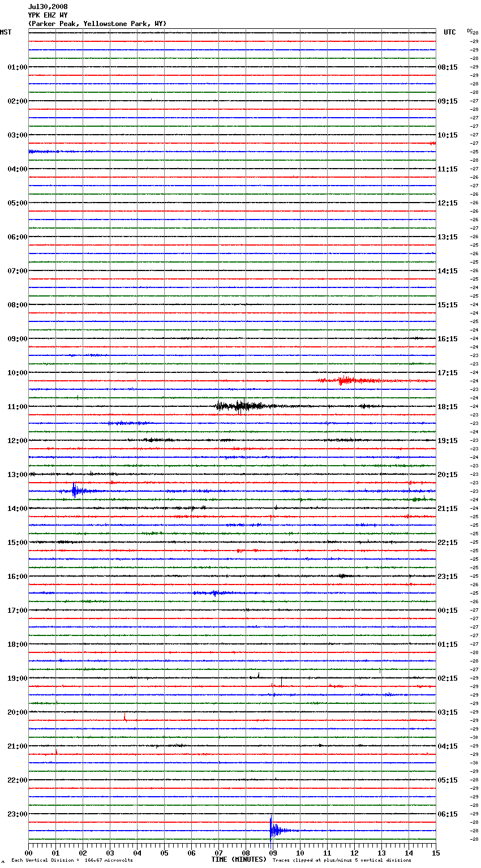
Task: Select the '05:00' MST time label
Action: pos(18,203)
